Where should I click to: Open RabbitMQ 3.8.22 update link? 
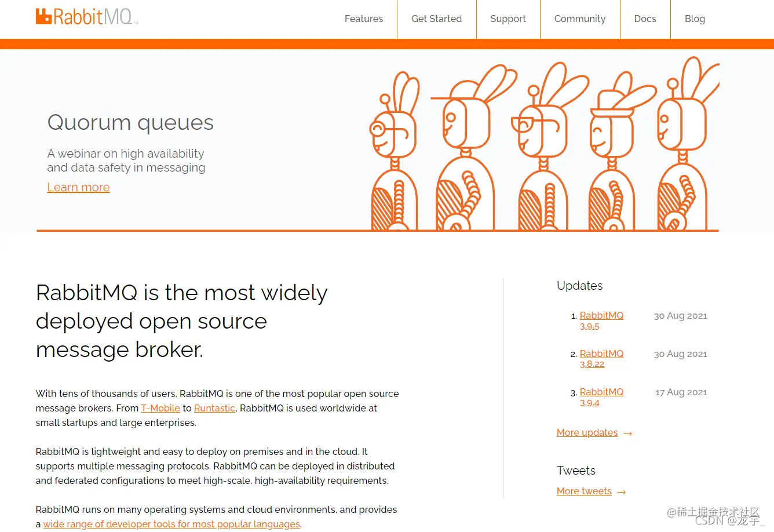pos(601,359)
